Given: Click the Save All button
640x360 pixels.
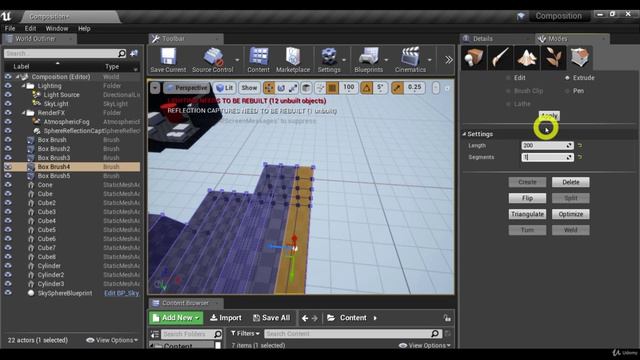Looking at the screenshot, I should [271, 318].
